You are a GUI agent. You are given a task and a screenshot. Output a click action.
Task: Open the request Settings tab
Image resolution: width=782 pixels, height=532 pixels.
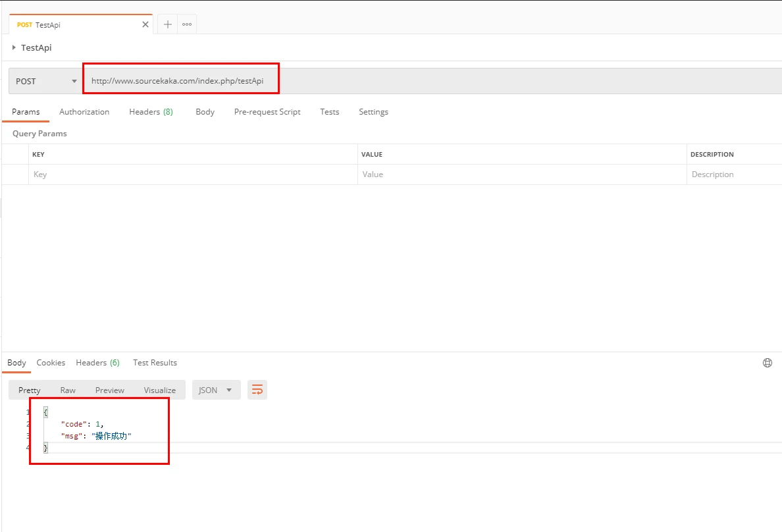click(373, 112)
